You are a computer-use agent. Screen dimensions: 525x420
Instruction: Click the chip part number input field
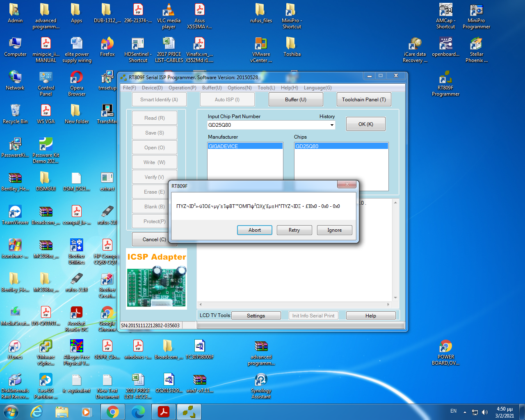tap(268, 125)
